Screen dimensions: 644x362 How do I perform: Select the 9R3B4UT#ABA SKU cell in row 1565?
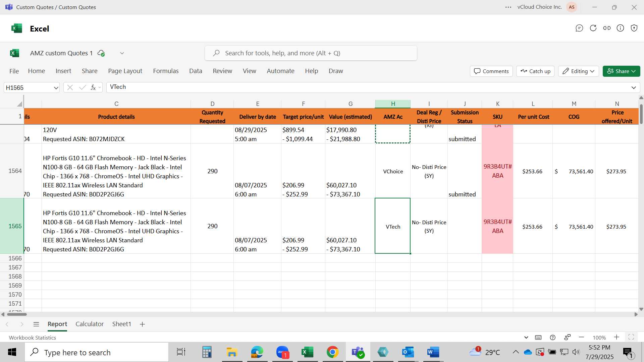click(x=497, y=226)
